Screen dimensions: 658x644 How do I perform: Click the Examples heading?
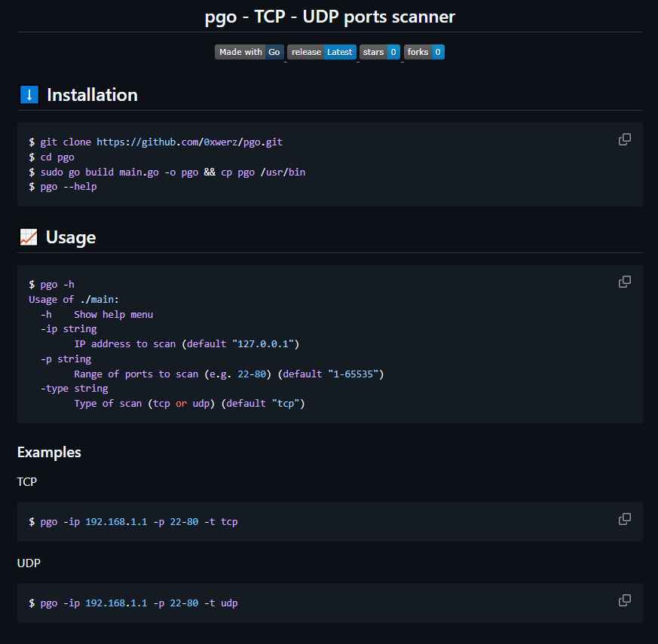click(49, 453)
